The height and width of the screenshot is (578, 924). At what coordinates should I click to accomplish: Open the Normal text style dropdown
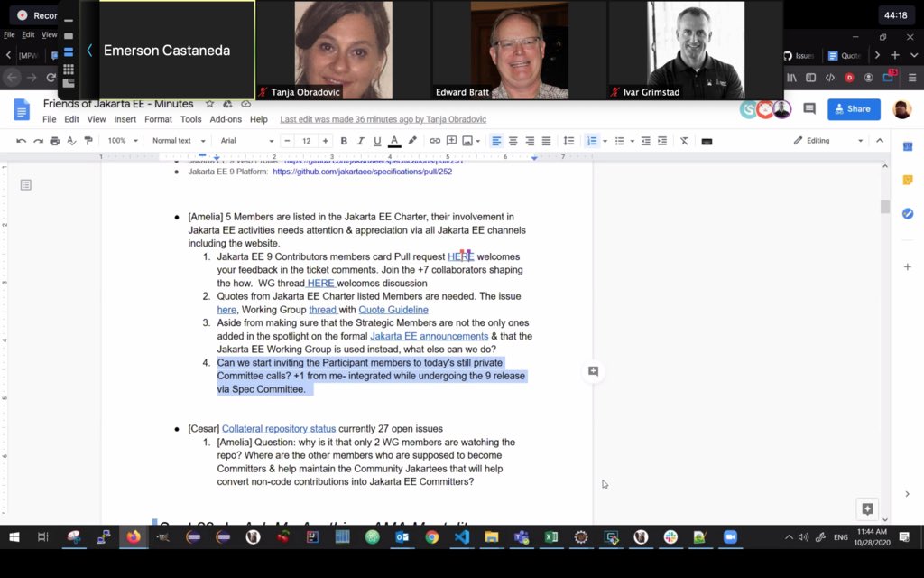[179, 141]
